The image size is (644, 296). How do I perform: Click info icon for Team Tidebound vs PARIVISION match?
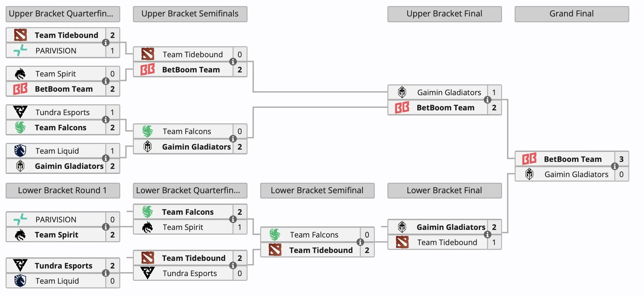coord(106,43)
